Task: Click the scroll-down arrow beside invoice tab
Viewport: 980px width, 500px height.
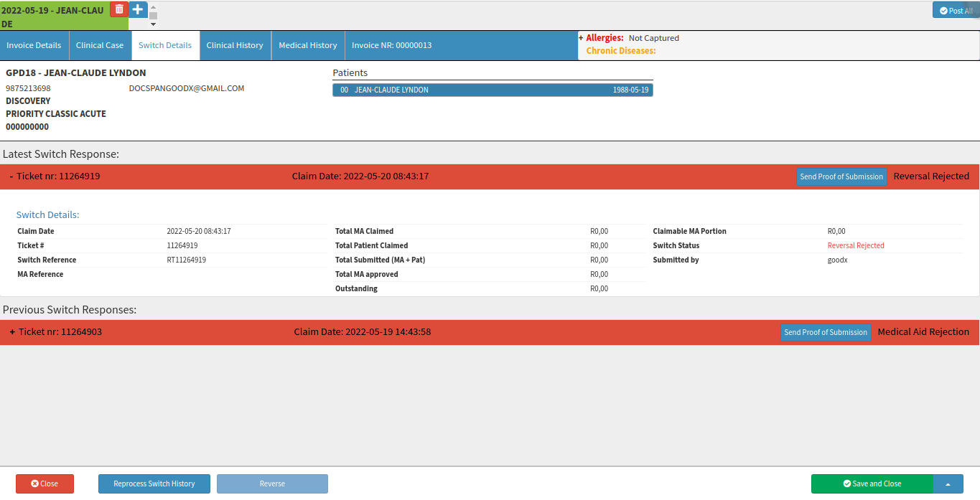Action: click(x=153, y=24)
